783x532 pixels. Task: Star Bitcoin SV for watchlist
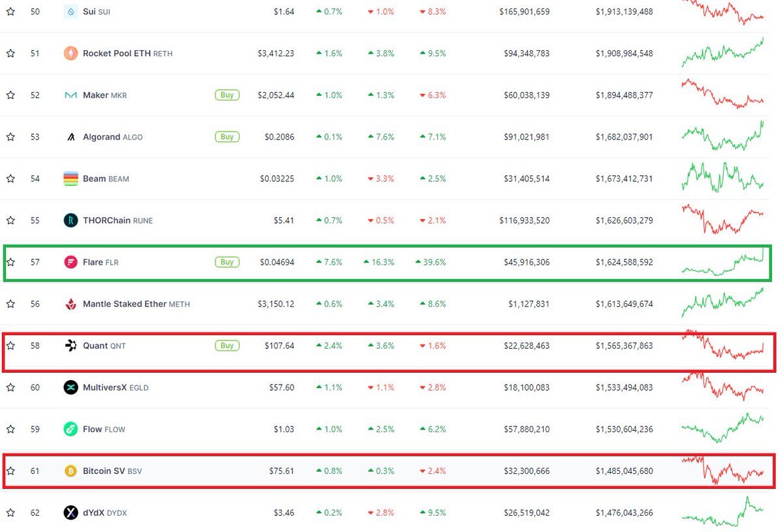point(10,471)
